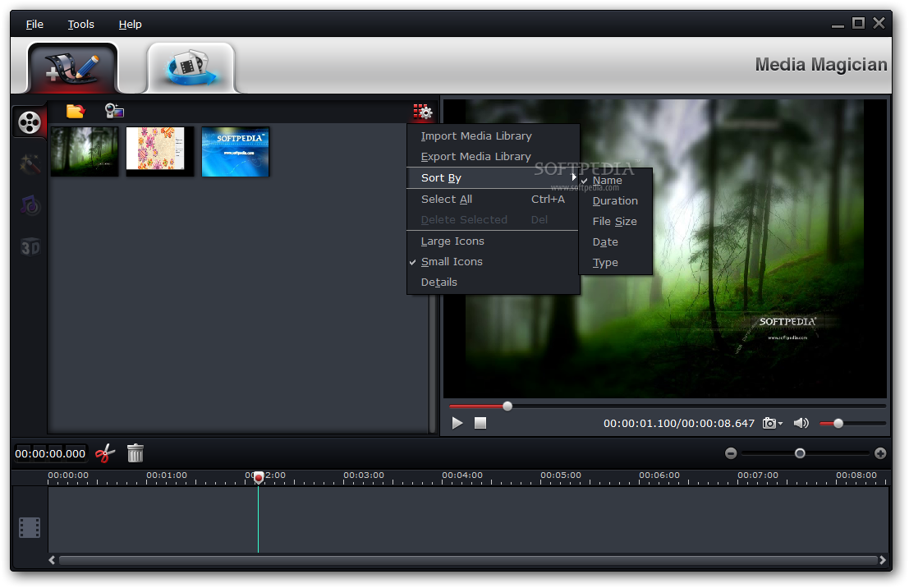Choose Select All menu entry
Screen dimensions: 909x588
tap(493, 200)
